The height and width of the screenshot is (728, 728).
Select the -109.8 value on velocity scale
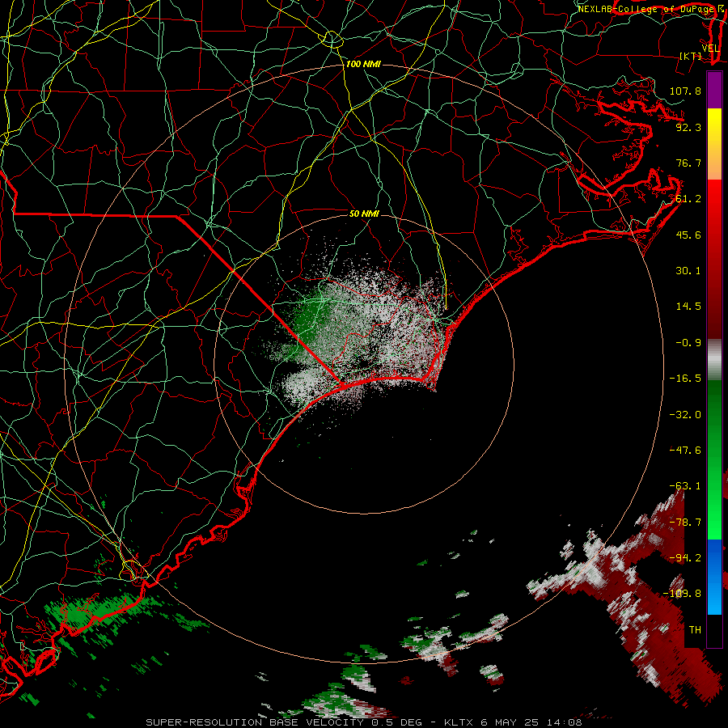pos(682,594)
